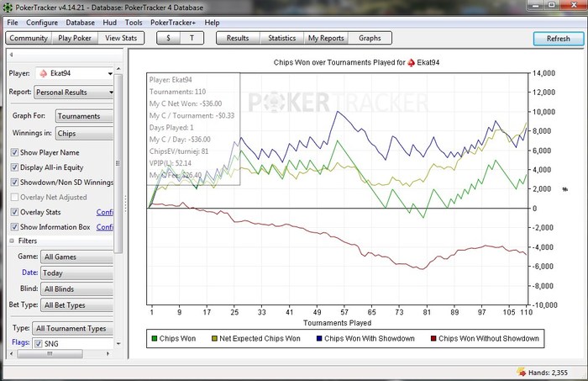Image resolution: width=588 pixels, height=381 pixels.
Task: Open the Help menu
Action: (212, 23)
